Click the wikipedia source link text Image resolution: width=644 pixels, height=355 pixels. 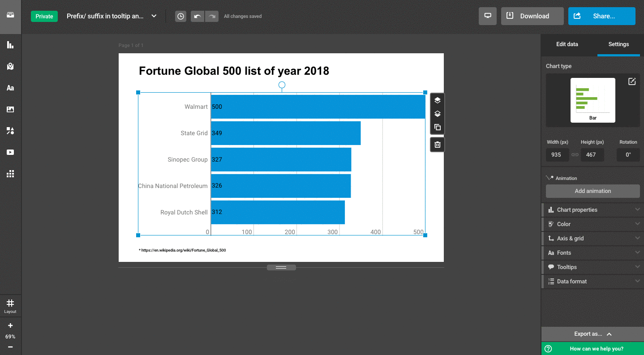click(x=182, y=250)
